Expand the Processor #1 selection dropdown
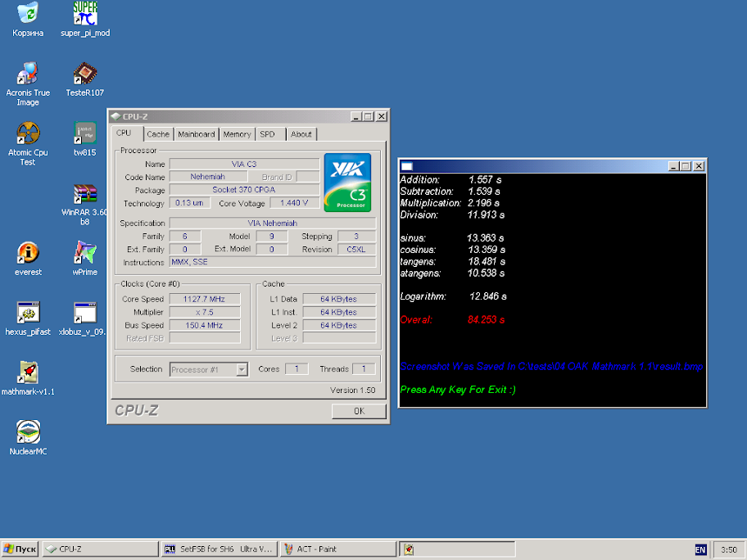The width and height of the screenshot is (747, 560). (242, 369)
